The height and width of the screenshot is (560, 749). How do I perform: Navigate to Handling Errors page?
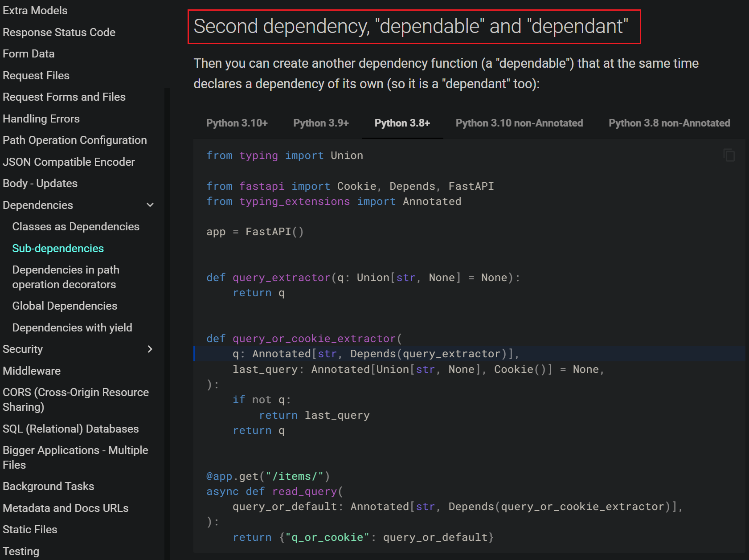click(x=41, y=119)
